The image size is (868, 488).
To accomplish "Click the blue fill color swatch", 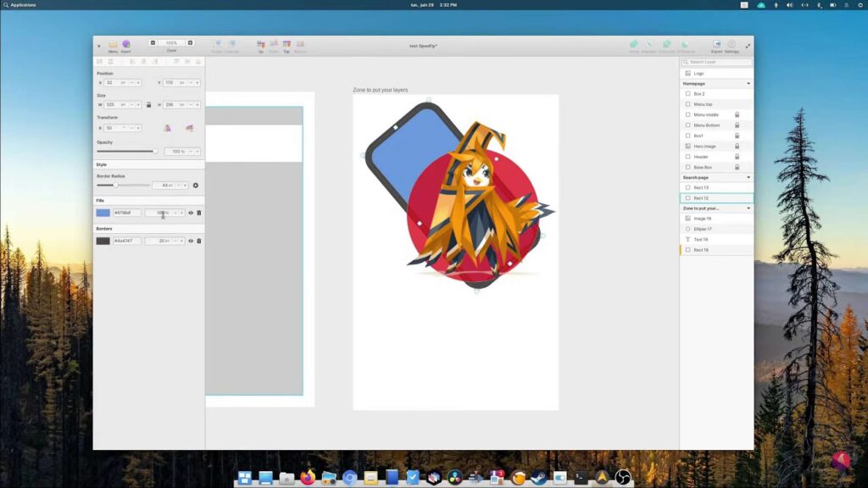I will pos(103,213).
